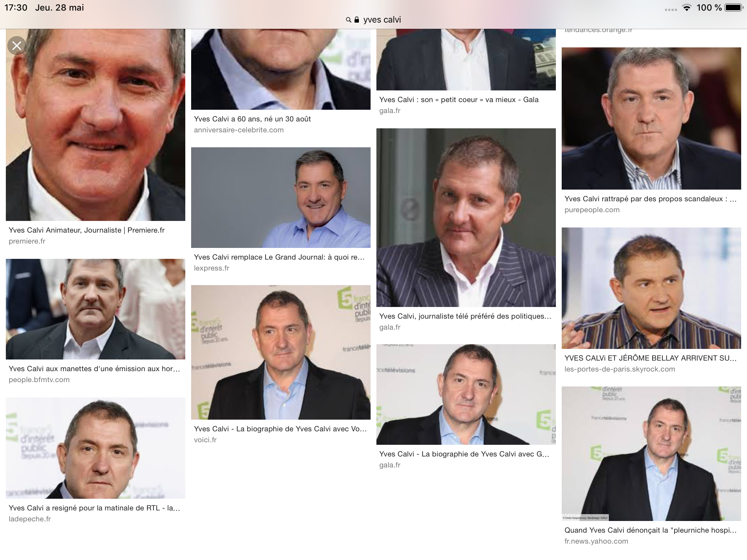Viewport: 747px width, 560px height.
Task: Tap the 'yves calvi' address bar text
Action: coord(382,20)
